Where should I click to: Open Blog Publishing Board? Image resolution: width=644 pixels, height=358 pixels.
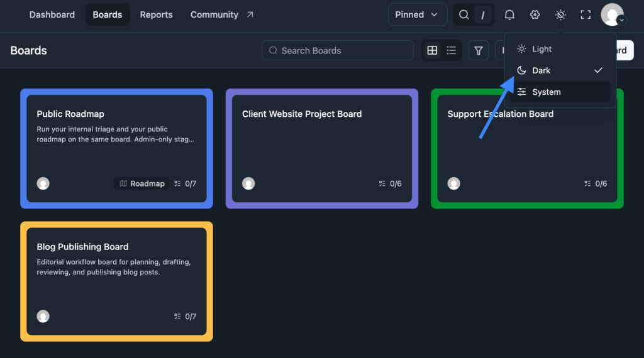click(116, 281)
